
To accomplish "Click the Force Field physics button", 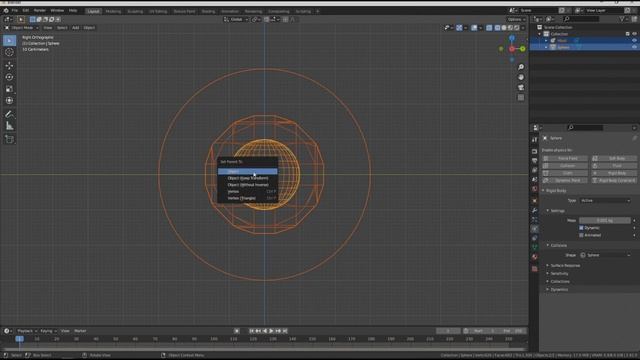I will (565, 158).
